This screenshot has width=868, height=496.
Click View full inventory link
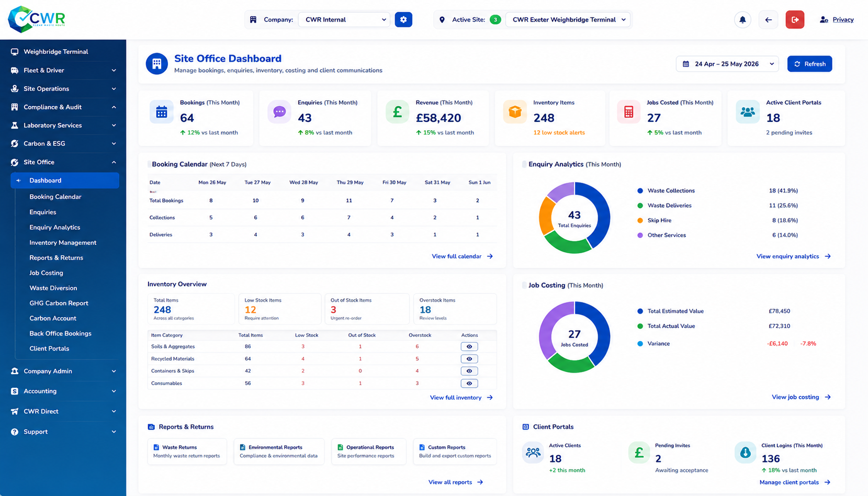point(461,398)
